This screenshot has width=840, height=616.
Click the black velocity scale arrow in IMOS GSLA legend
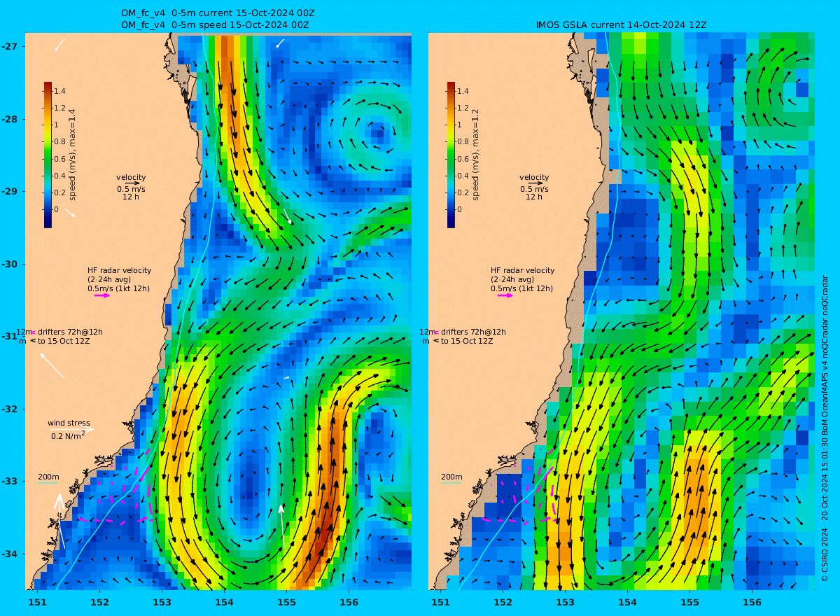[535, 183]
